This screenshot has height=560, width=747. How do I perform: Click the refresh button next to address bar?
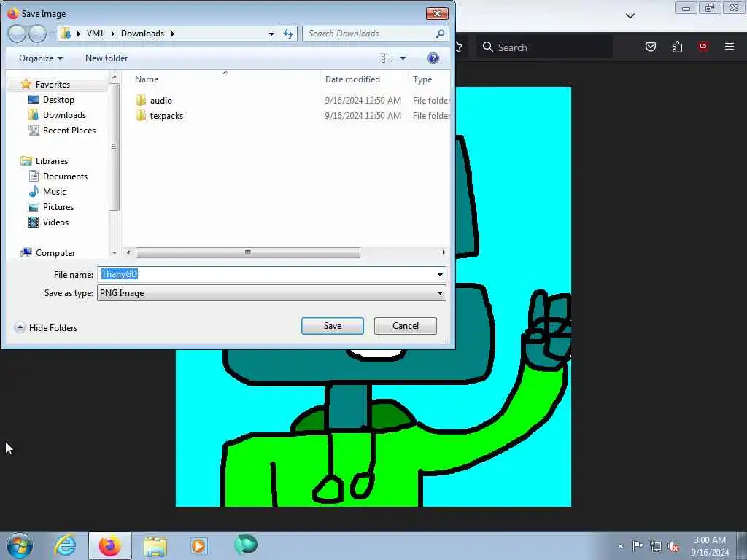(x=288, y=34)
